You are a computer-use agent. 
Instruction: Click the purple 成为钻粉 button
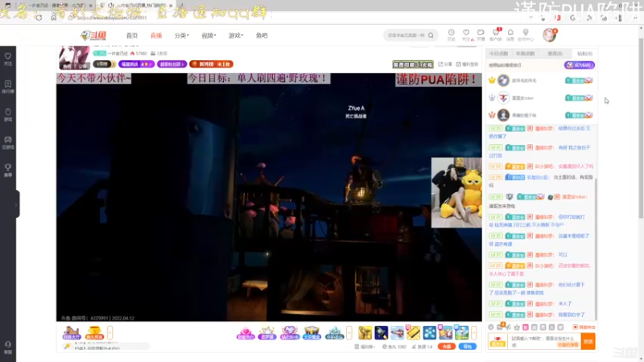tap(579, 65)
